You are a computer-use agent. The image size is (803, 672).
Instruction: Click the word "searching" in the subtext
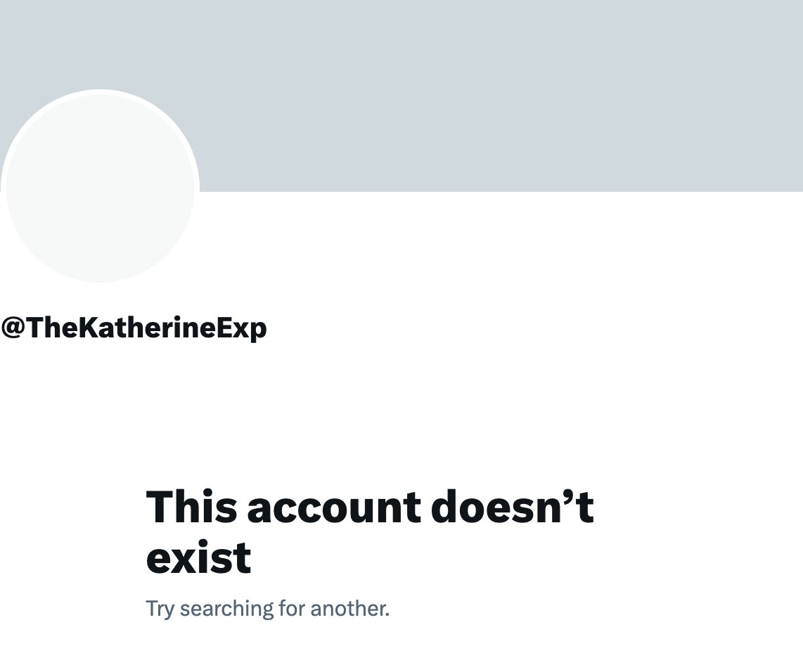226,609
